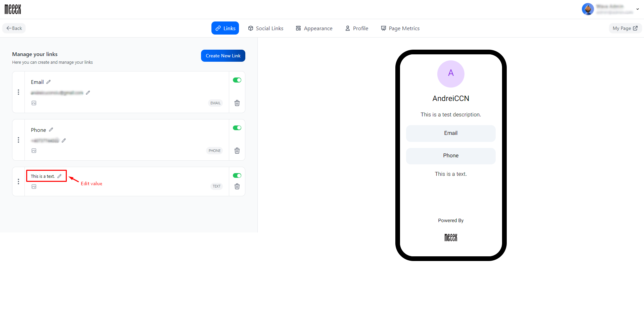Viewport: 644px width, 311px height.
Task: Turn off the Phone link toggle
Action: 237,128
